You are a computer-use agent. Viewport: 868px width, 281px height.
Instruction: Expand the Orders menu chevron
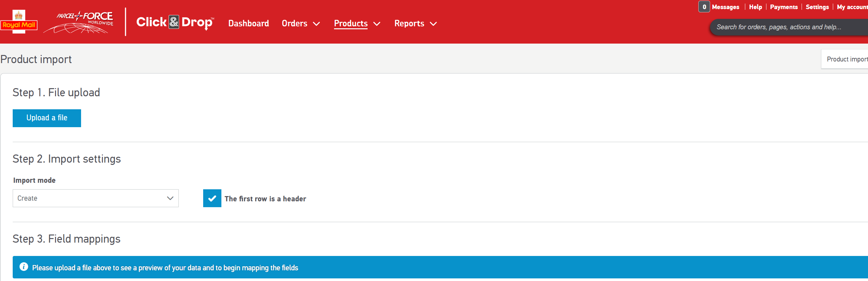(x=316, y=23)
